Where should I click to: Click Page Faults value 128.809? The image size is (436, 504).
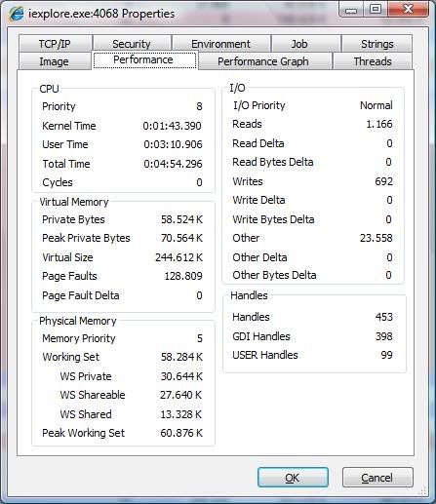[183, 276]
